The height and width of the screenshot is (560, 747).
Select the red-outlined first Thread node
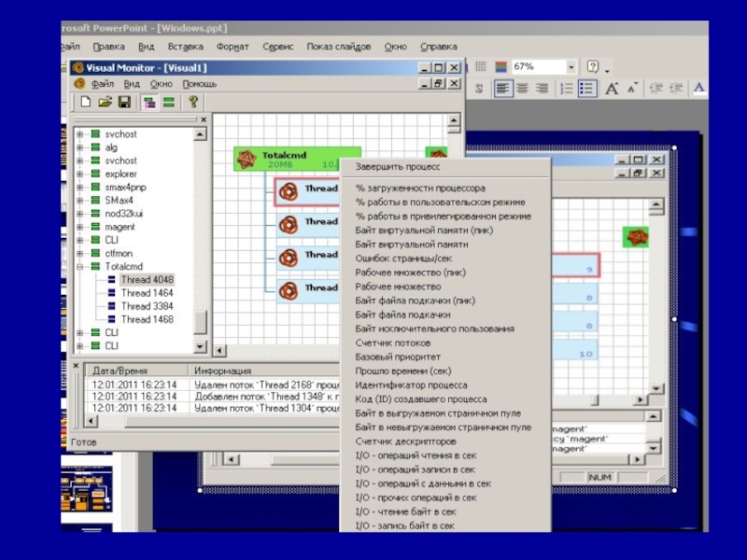(307, 192)
